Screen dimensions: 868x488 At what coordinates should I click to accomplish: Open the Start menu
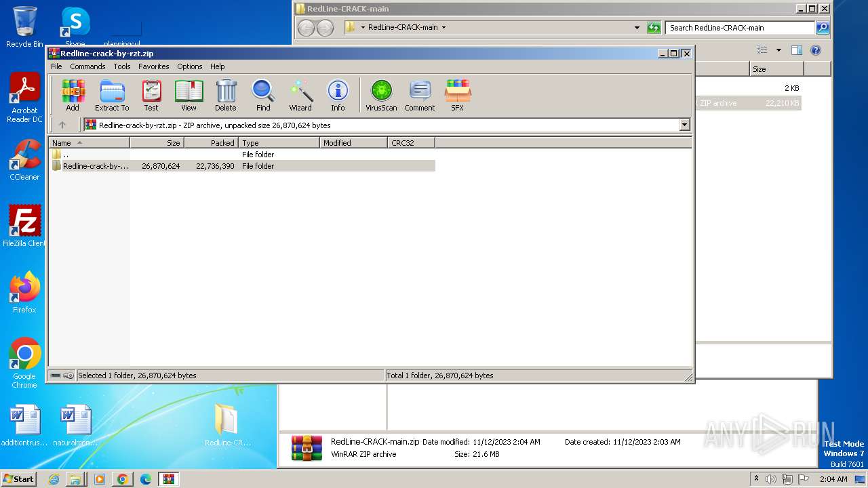(x=18, y=479)
